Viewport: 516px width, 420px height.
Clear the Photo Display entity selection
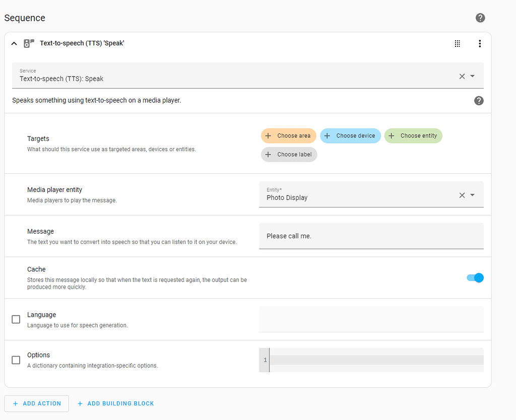(x=462, y=194)
